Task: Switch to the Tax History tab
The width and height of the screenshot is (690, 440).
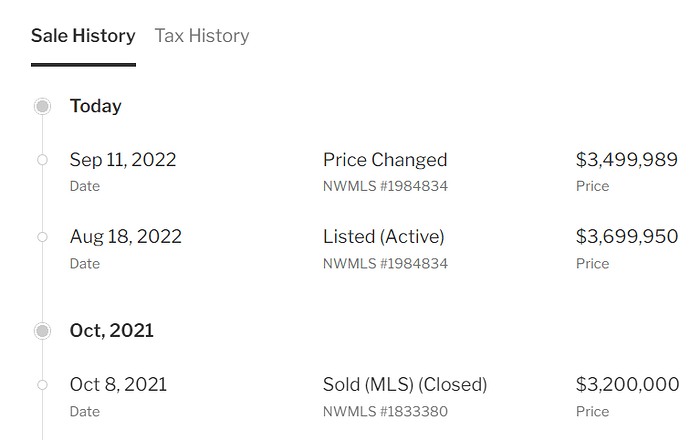Action: click(x=202, y=36)
